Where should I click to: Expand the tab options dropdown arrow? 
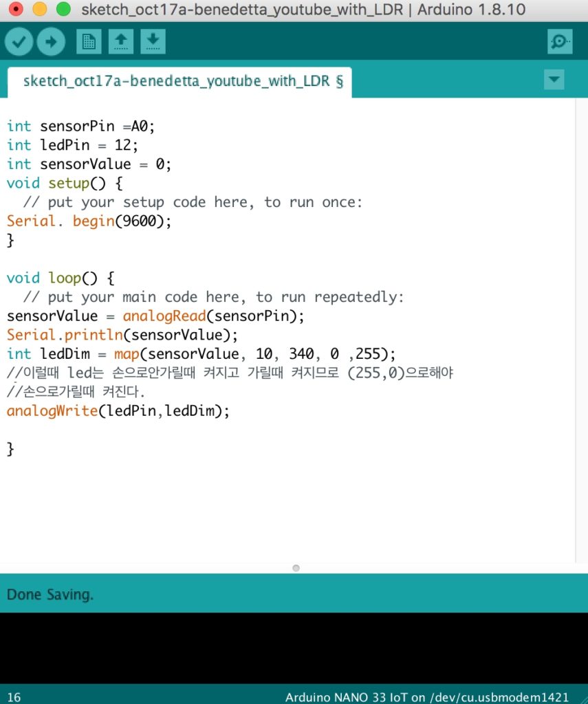pyautogui.click(x=554, y=80)
